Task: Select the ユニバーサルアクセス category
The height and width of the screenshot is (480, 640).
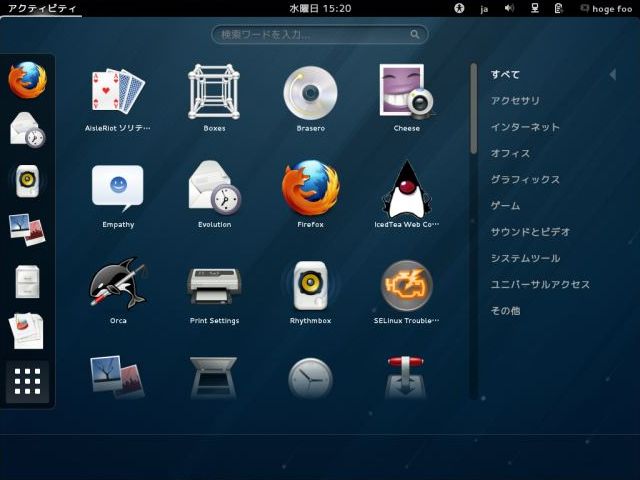Action: pyautogui.click(x=540, y=284)
